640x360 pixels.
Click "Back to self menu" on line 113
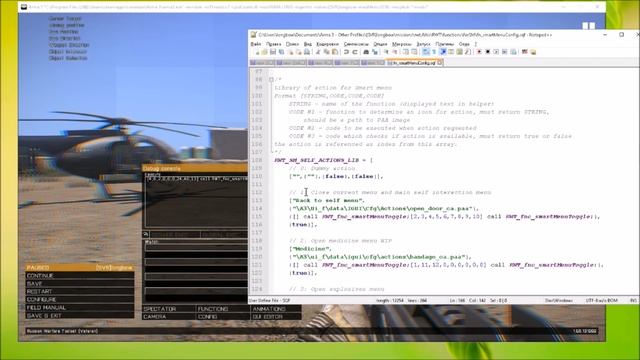(x=327, y=200)
